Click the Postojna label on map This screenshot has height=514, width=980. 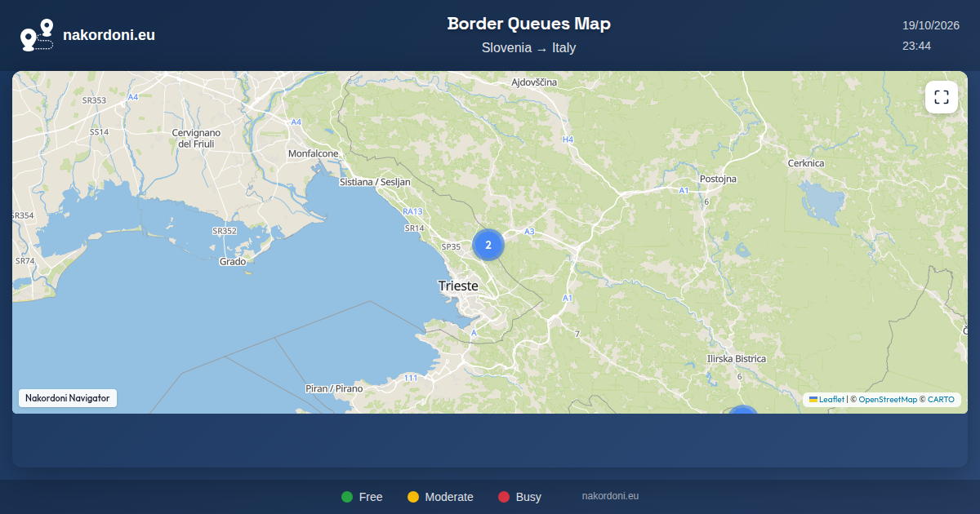pos(718,179)
